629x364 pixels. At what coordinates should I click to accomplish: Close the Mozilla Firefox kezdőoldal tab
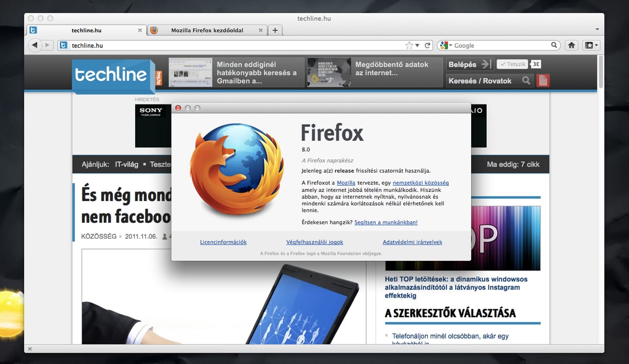pyautogui.click(x=260, y=30)
